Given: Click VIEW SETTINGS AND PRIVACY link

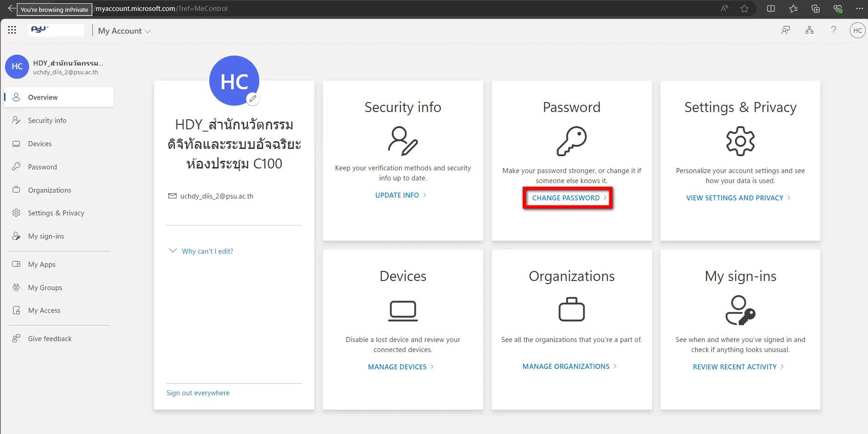Looking at the screenshot, I should [738, 198].
